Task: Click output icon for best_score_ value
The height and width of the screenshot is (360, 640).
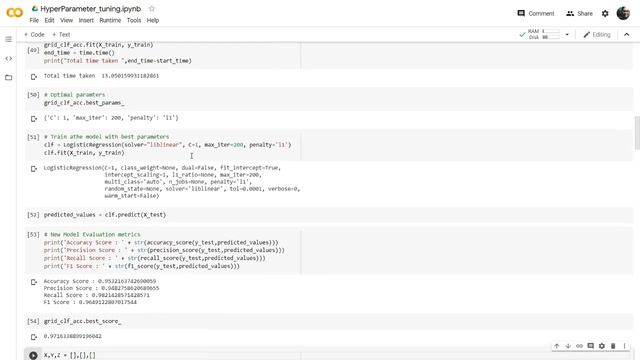Action: point(34,337)
